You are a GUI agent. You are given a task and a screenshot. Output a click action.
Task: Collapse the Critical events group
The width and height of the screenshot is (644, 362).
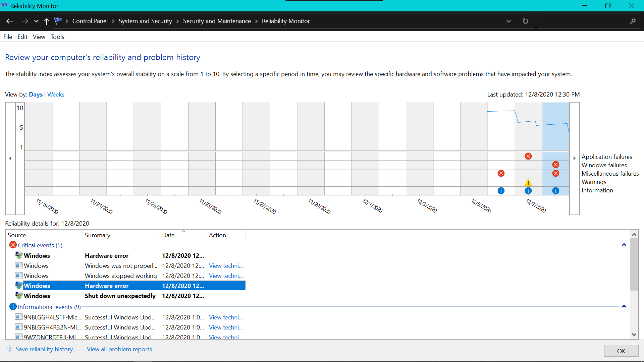tap(624, 245)
